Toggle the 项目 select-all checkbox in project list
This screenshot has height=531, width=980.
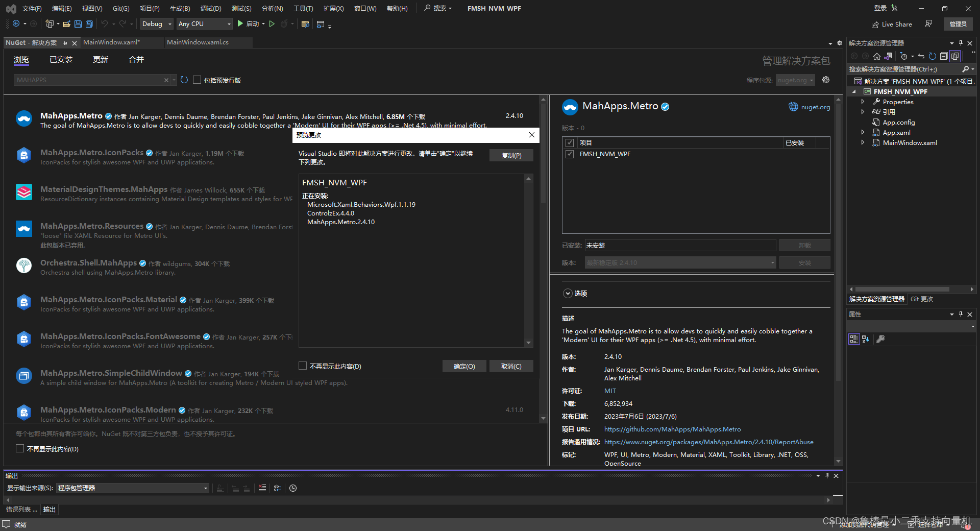pyautogui.click(x=570, y=143)
